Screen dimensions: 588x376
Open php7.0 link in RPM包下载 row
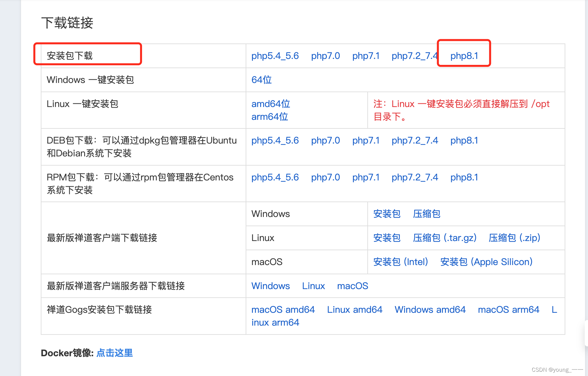pos(326,177)
